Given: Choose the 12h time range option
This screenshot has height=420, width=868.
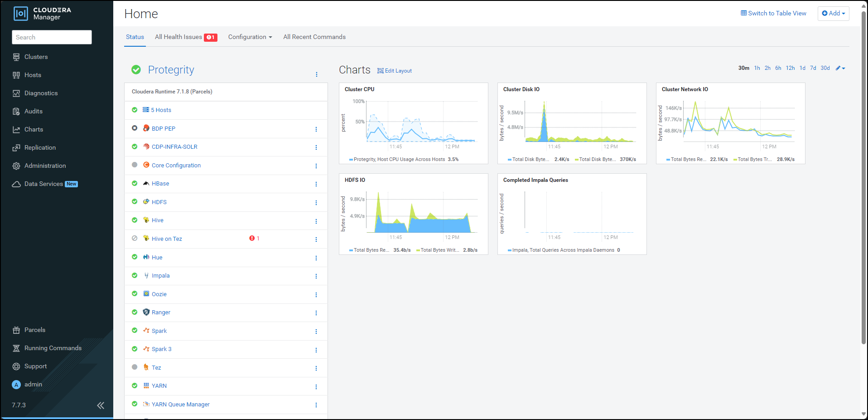Looking at the screenshot, I should coord(790,68).
